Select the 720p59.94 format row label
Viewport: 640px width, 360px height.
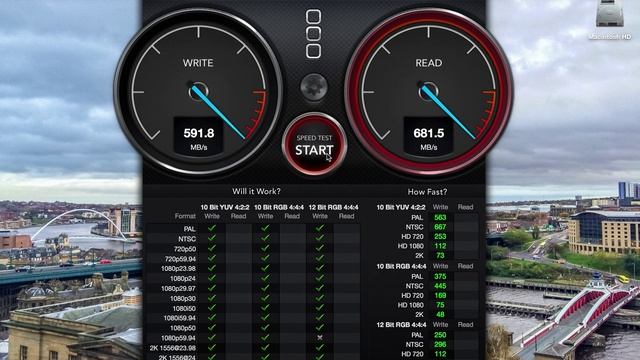[180, 259]
